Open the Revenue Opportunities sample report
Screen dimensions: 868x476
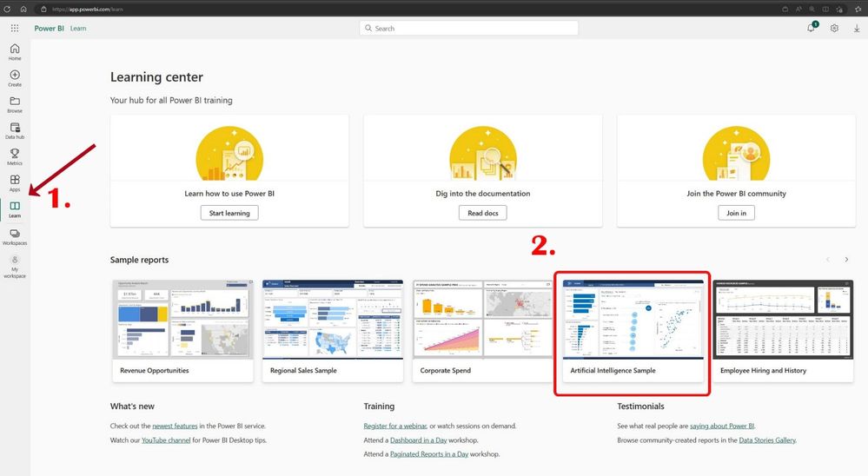tap(182, 331)
